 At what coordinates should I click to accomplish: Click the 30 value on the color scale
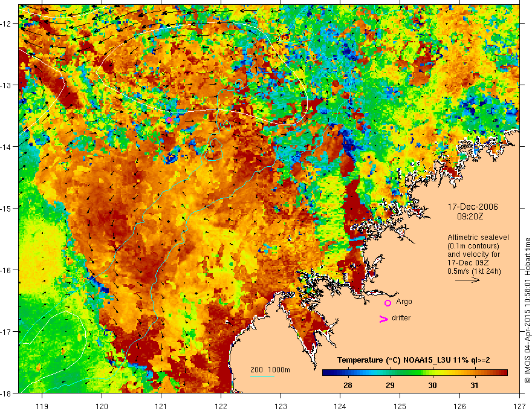coord(432,385)
